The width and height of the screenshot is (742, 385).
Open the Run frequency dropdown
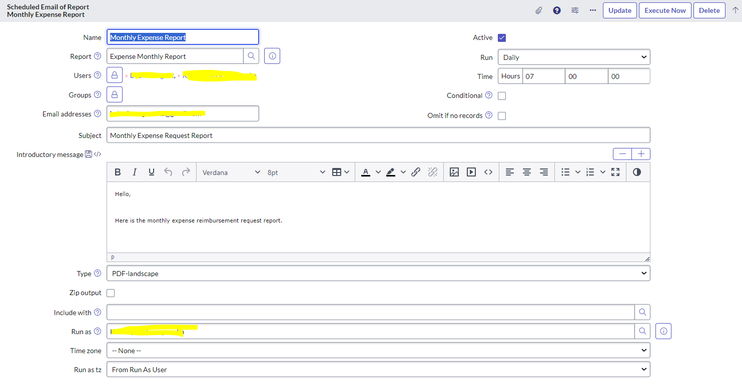pos(574,57)
